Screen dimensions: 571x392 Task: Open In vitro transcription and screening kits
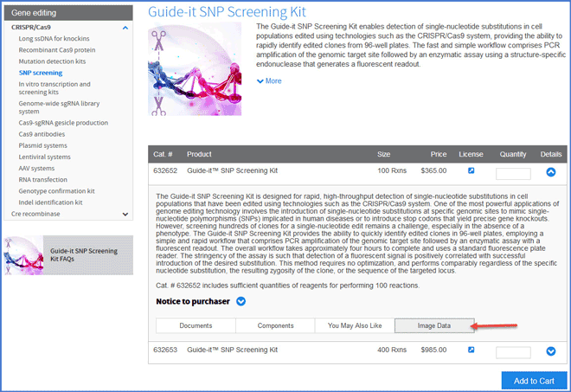pyautogui.click(x=55, y=88)
